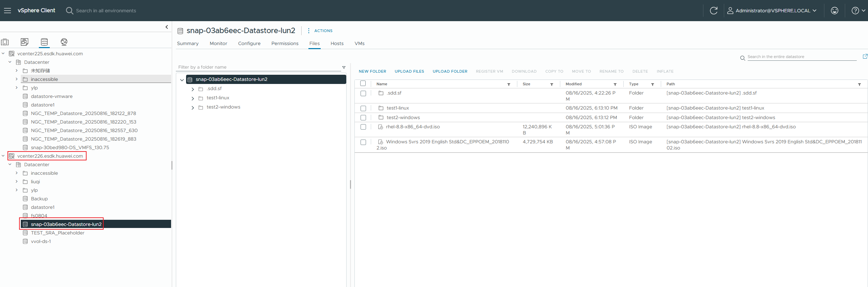Open the VMs tab
868x287 pixels.
tap(360, 43)
